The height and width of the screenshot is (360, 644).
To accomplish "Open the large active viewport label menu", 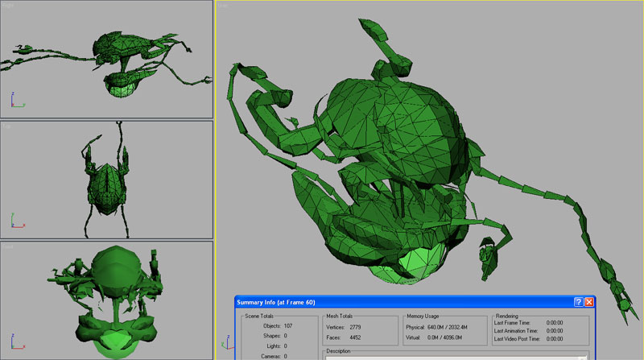I will pos(225,6).
